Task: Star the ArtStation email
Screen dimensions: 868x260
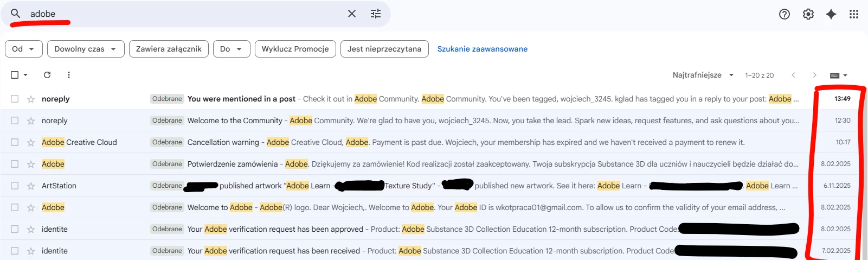Action: (x=31, y=186)
